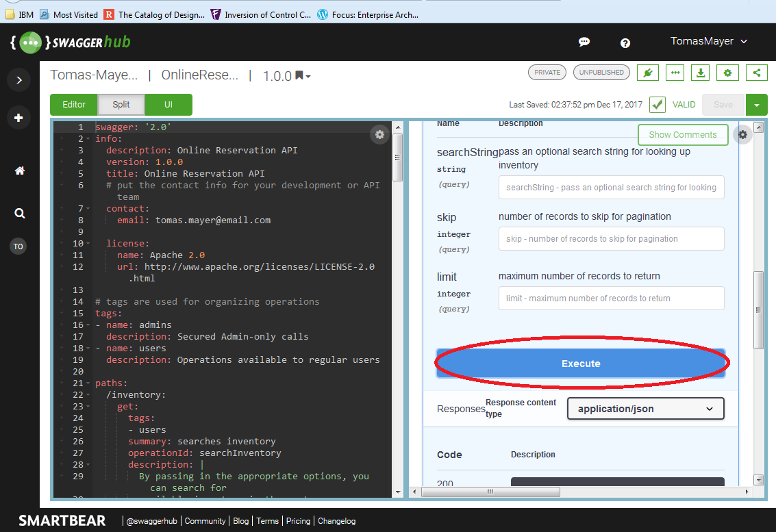Click the download export icon
Viewport: 776px width, 532px height.
(700, 73)
